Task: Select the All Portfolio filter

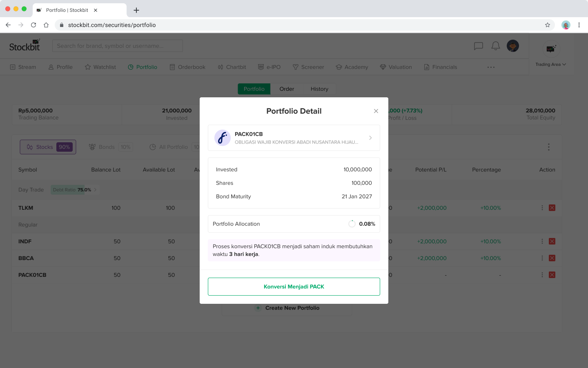Action: tap(174, 147)
